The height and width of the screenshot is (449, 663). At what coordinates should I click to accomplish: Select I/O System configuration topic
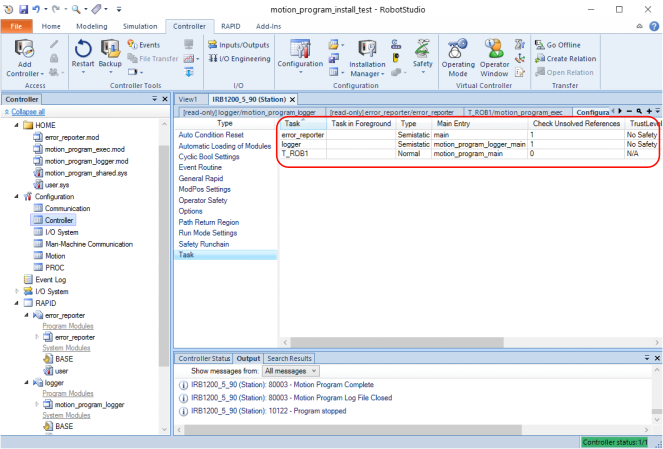(x=56, y=232)
